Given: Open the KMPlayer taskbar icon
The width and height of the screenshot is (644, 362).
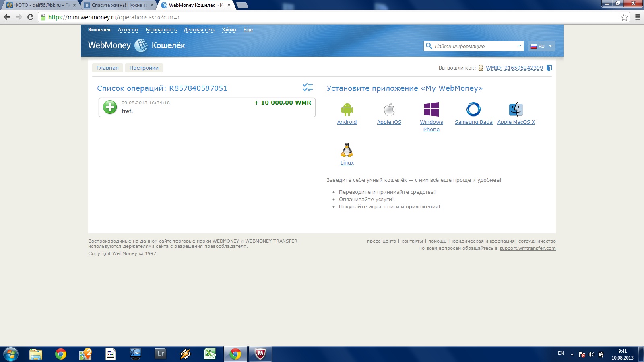Looking at the screenshot, I should (136, 354).
